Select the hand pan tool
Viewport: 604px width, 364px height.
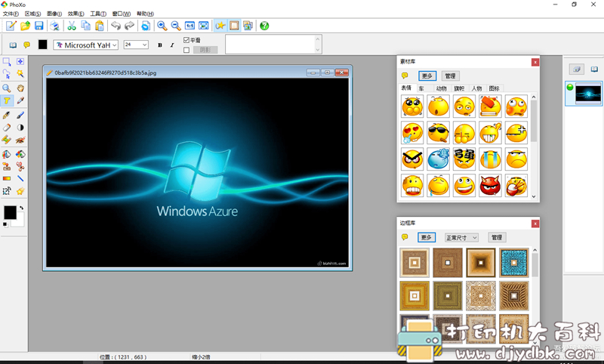[x=20, y=88]
